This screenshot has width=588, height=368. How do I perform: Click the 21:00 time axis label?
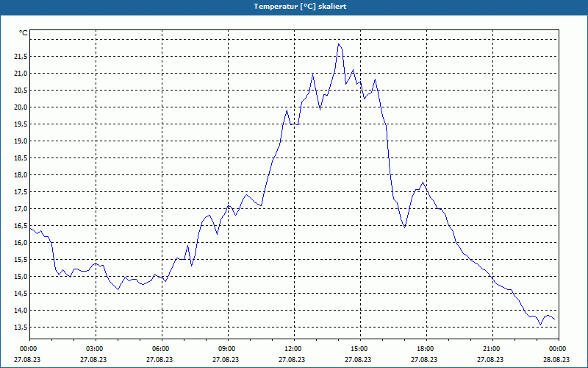pyautogui.click(x=490, y=349)
